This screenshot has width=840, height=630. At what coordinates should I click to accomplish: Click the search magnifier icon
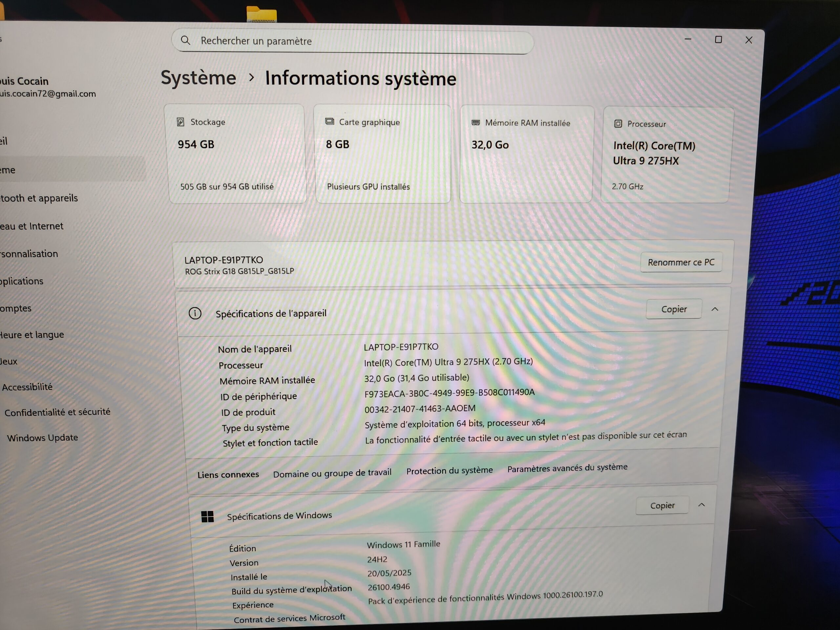(185, 40)
